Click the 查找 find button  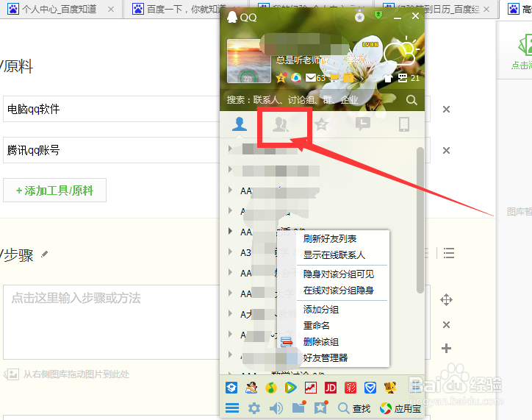pyautogui.click(x=354, y=408)
